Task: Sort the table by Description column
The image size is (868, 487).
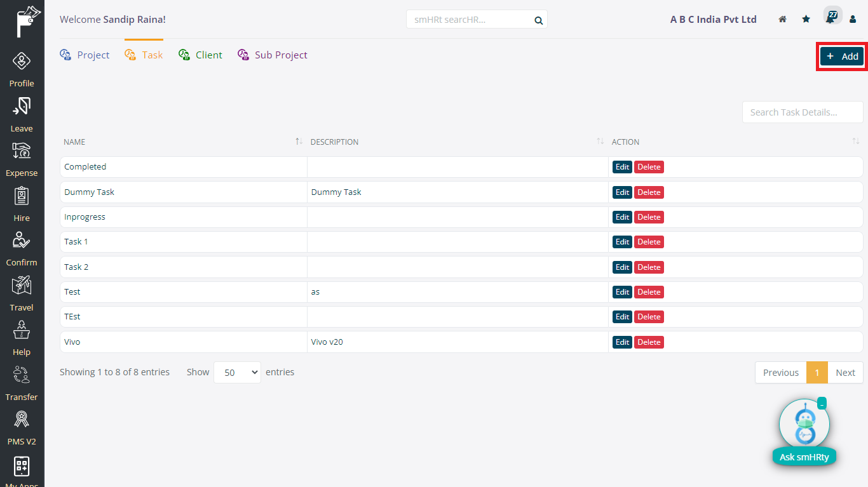Action: pos(600,142)
